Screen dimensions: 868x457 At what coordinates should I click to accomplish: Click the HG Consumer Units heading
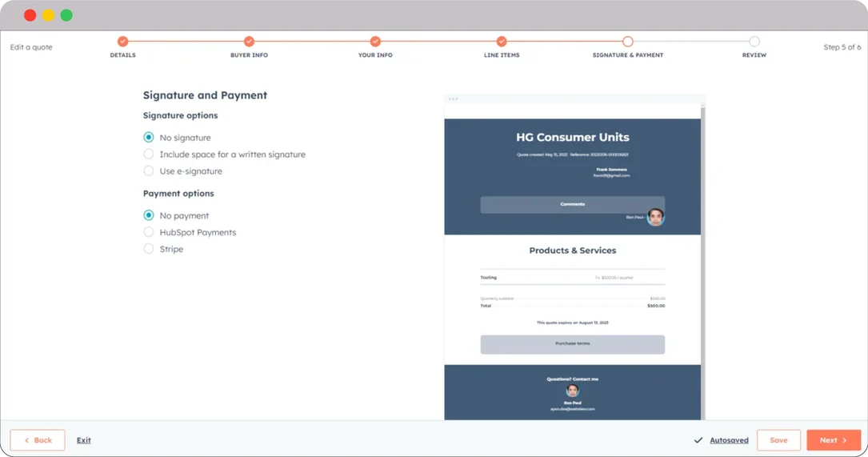[x=572, y=137]
